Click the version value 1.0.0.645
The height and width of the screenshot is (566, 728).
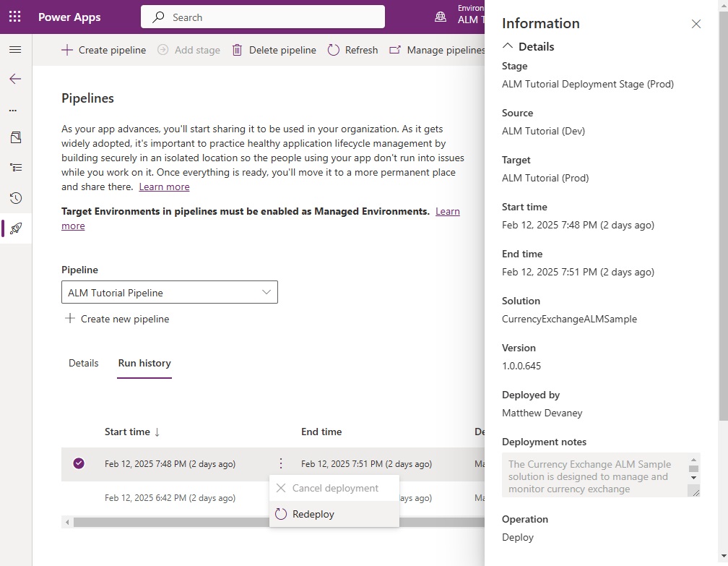click(521, 366)
